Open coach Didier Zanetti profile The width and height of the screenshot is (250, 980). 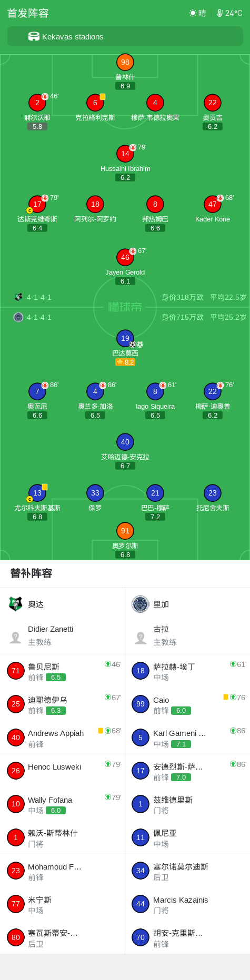63,635
